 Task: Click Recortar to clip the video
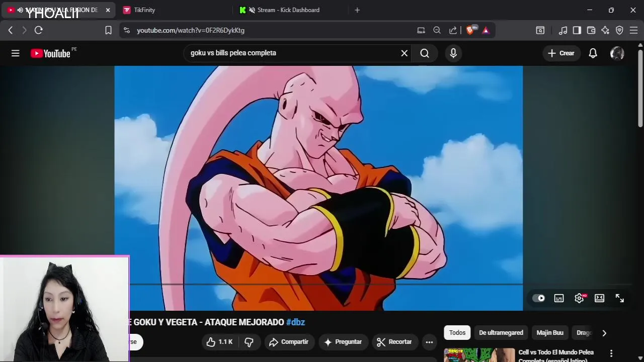click(x=394, y=342)
